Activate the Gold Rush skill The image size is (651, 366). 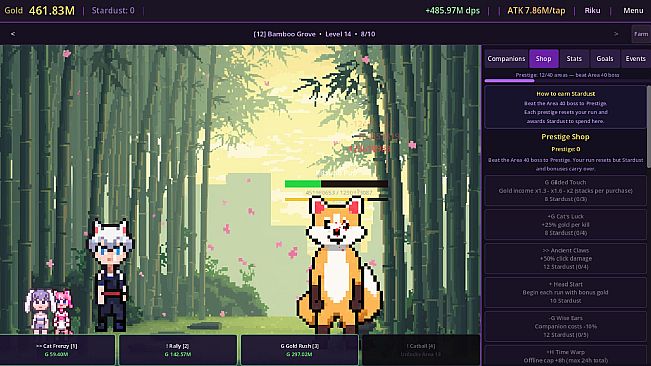[x=299, y=350]
